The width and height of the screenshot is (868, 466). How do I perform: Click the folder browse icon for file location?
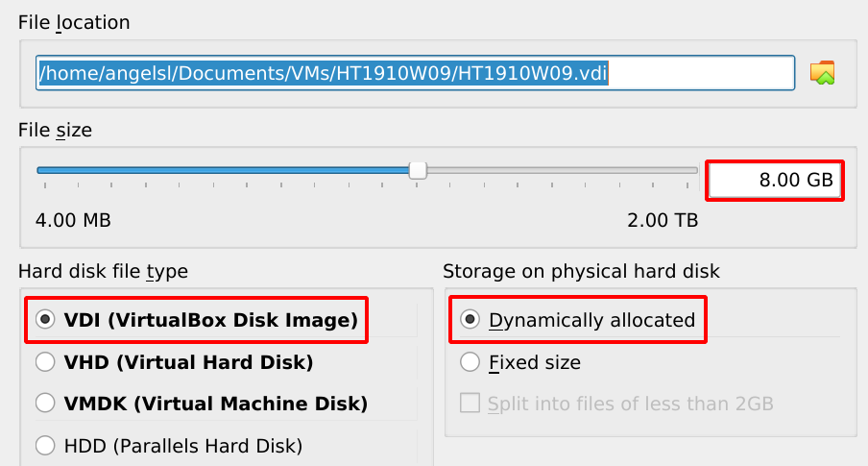(822, 72)
